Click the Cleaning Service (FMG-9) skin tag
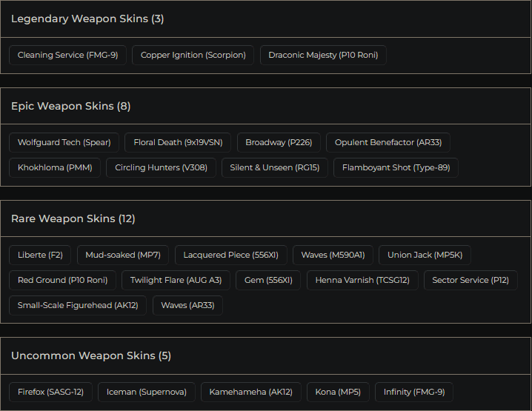The width and height of the screenshot is (532, 411). pos(67,55)
